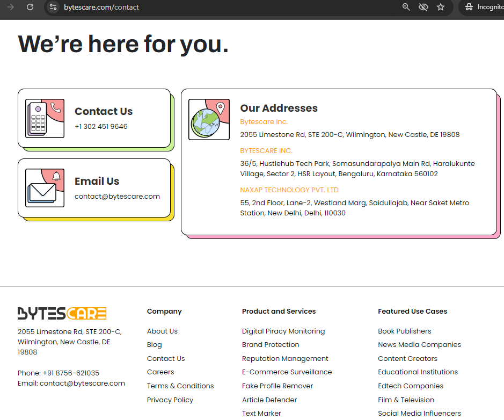Click contact@bytescare.com in the Email Us card

coord(117,197)
